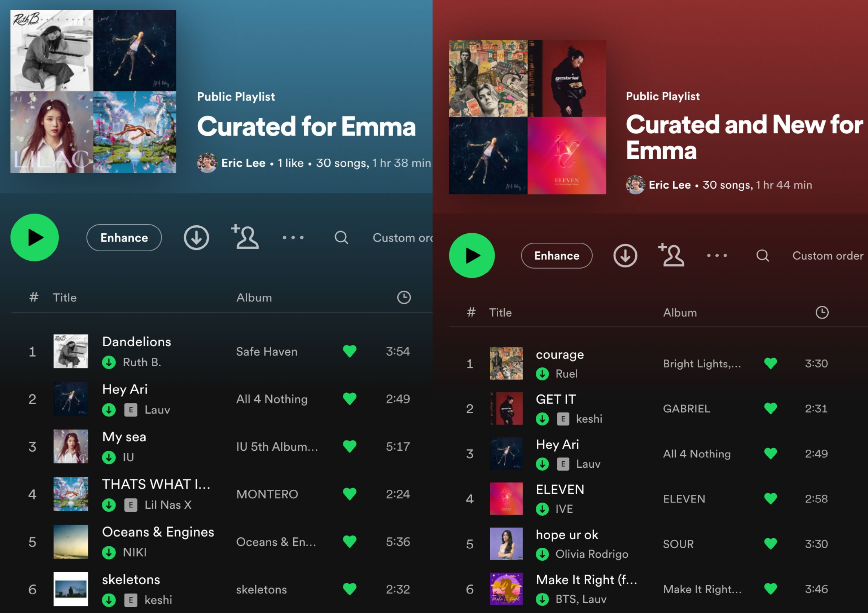This screenshot has height=613, width=868.
Task: Click downloaded icon beside BTS, Lauv
Action: point(542,599)
